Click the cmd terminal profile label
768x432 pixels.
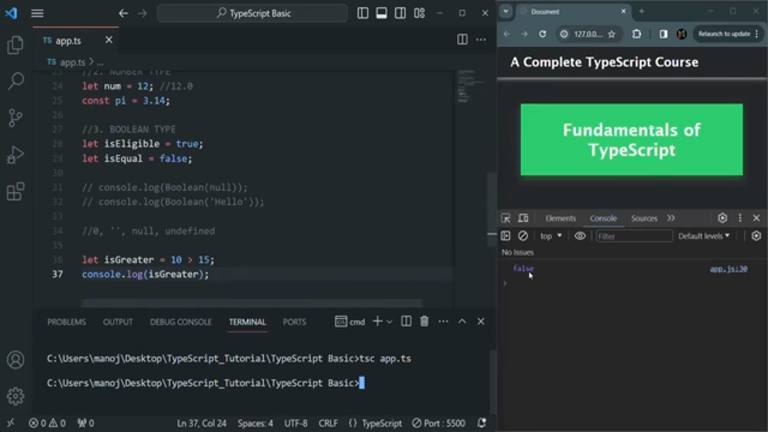(350, 322)
